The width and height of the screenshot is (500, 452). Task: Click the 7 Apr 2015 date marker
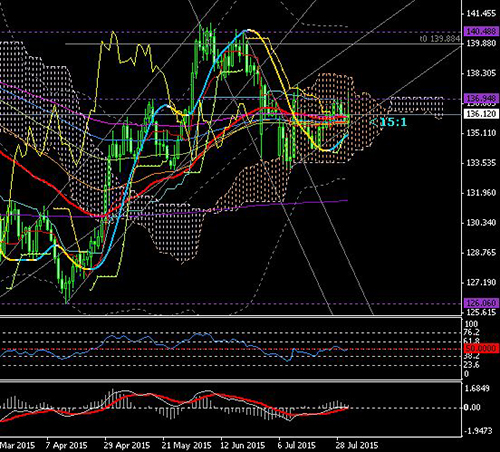coord(66,445)
